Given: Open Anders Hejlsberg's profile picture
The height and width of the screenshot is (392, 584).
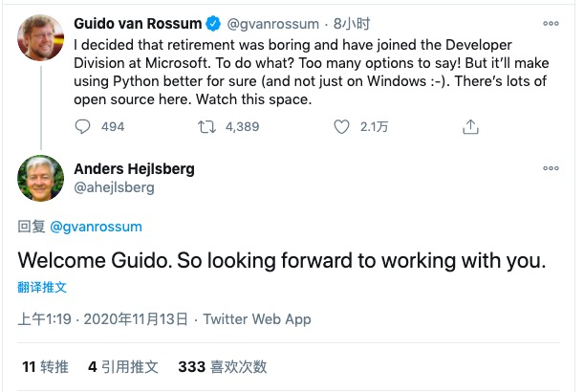Looking at the screenshot, I should pyautogui.click(x=40, y=179).
